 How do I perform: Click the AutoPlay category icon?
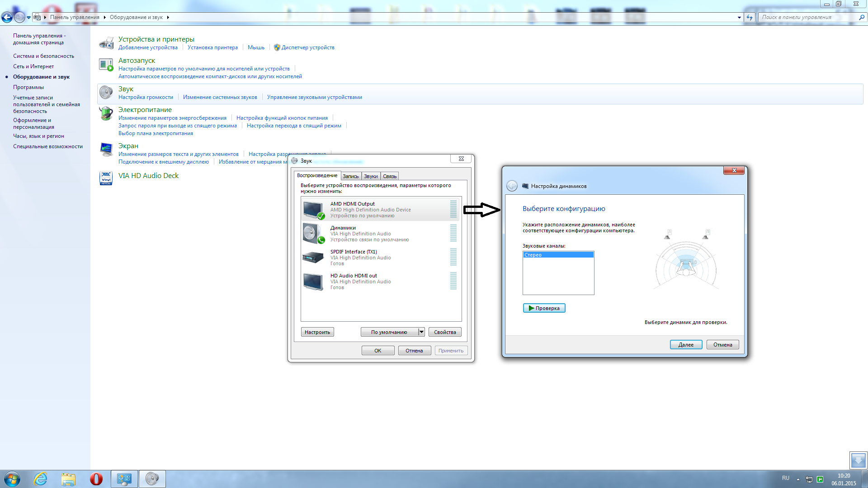click(x=106, y=65)
